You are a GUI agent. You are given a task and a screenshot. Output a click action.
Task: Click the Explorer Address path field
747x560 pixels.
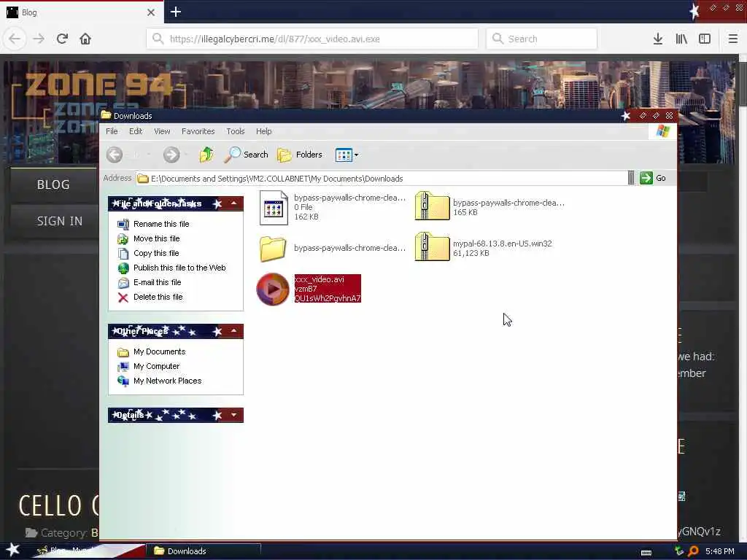(381, 179)
